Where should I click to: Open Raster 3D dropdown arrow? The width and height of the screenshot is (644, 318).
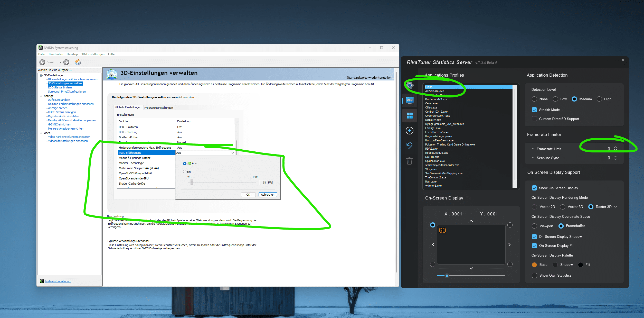click(x=615, y=207)
